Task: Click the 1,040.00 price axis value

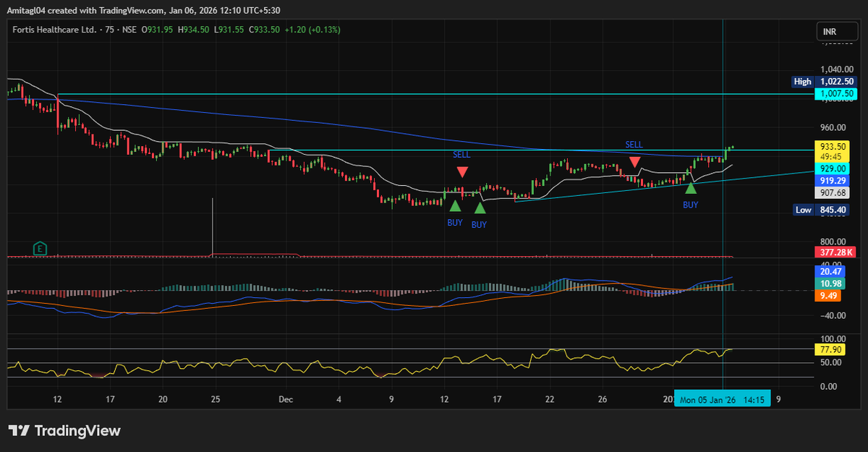Action: point(836,69)
